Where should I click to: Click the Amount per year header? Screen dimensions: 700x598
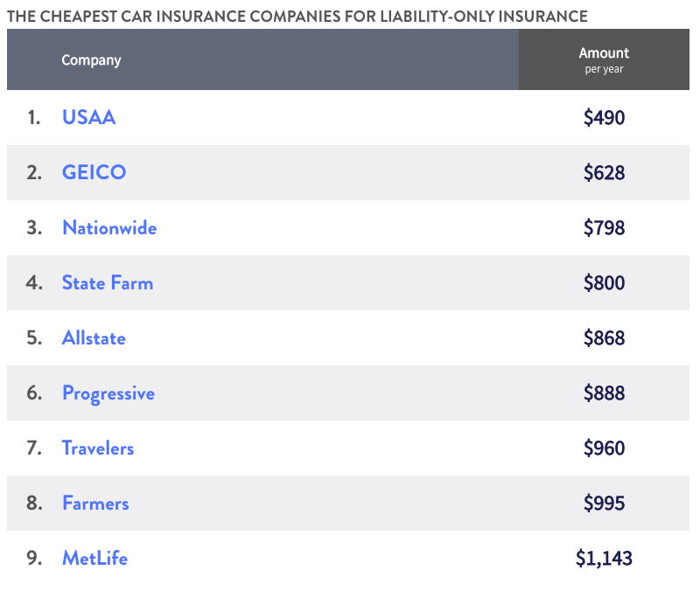[x=604, y=59]
